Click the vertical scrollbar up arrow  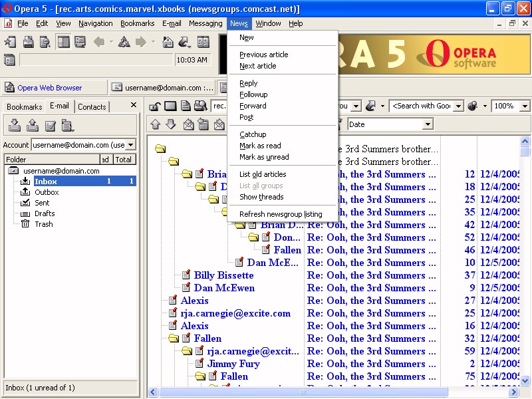coord(525,141)
